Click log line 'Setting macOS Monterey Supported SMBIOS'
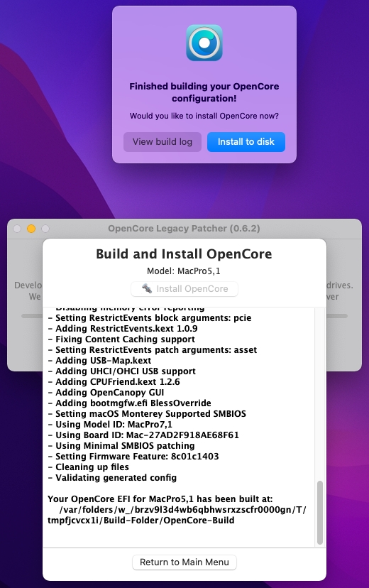The width and height of the screenshot is (369, 588). 147,414
